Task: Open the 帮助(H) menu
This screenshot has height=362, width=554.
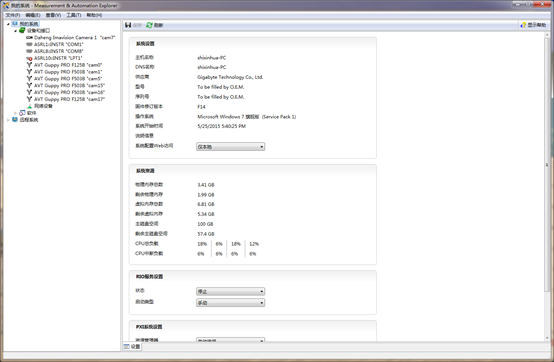Action: 94,15
